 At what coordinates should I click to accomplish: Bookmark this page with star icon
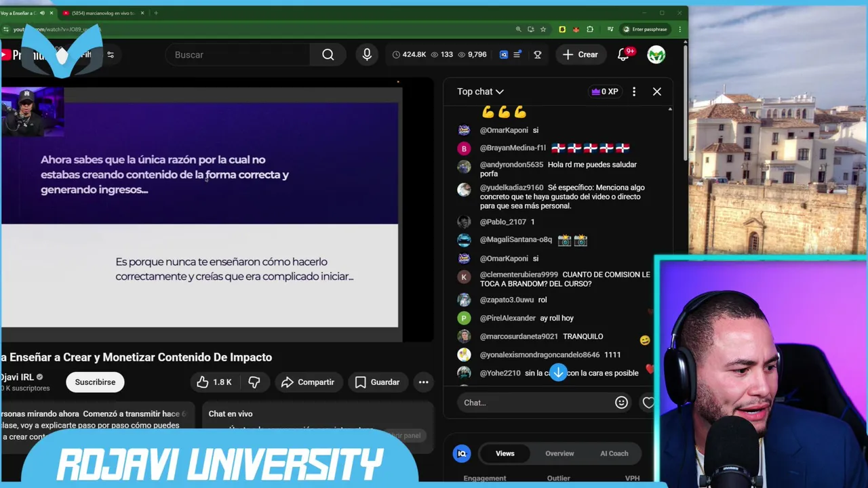543,29
